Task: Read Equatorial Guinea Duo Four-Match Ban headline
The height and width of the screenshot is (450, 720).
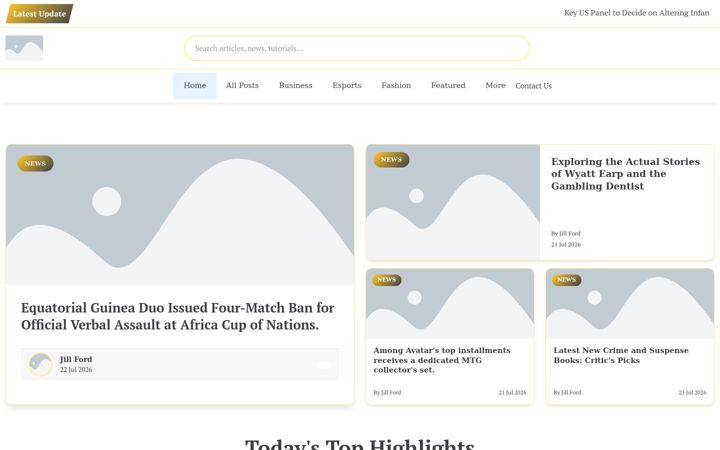Action: tap(178, 316)
